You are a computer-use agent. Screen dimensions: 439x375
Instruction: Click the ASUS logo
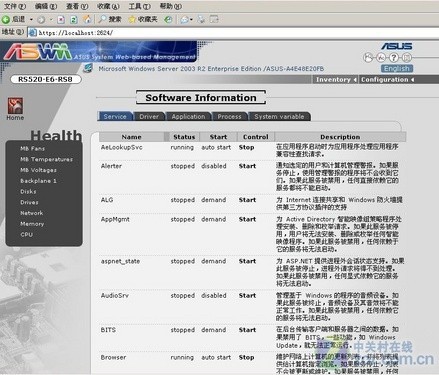397,46
